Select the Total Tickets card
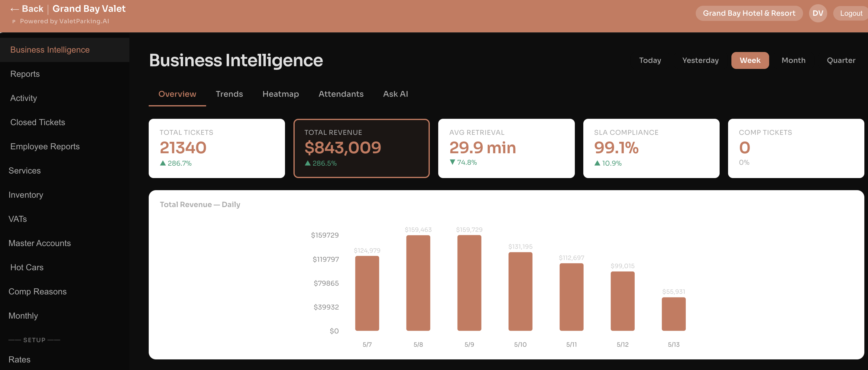 [x=217, y=149]
